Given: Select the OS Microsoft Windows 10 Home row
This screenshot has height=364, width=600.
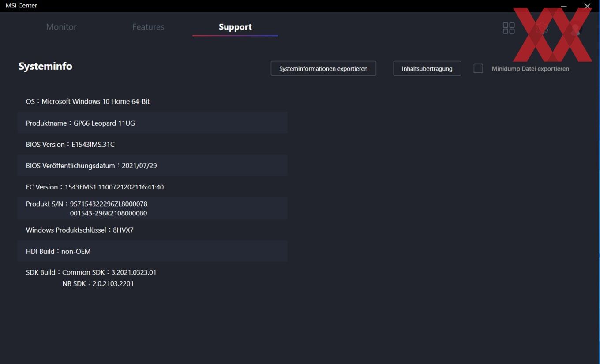Looking at the screenshot, I should (x=153, y=101).
